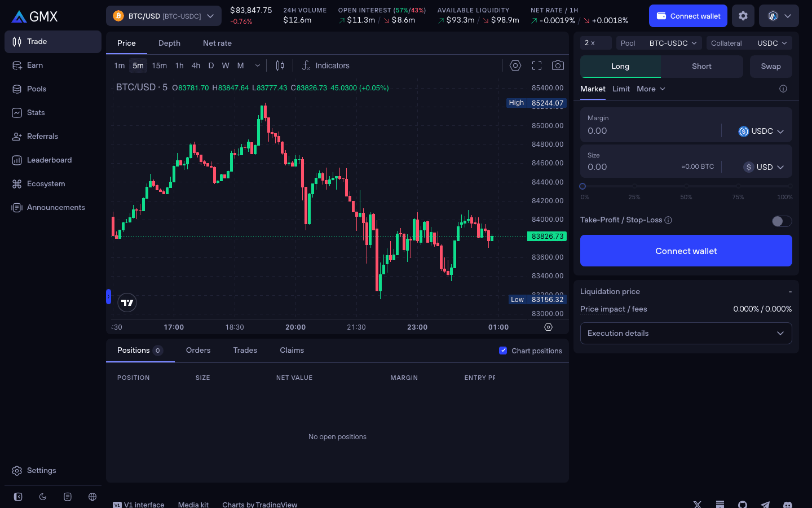Image resolution: width=812 pixels, height=508 pixels.
Task: Switch to the Depth chart tab
Action: pyautogui.click(x=169, y=43)
